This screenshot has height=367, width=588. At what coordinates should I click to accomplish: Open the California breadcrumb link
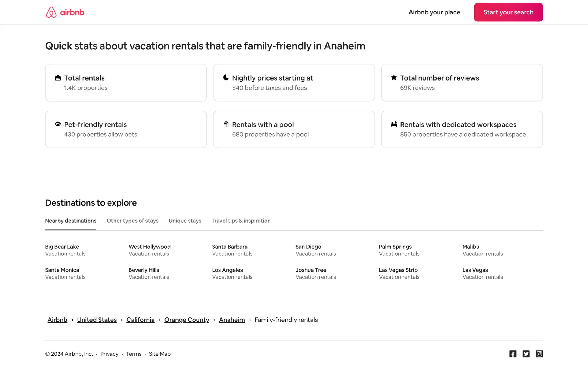tap(140, 320)
